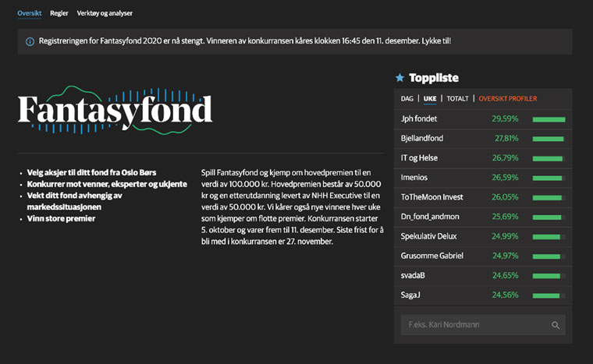Open the Spekulativ Delux profile
This screenshot has width=593, height=364.
428,236
